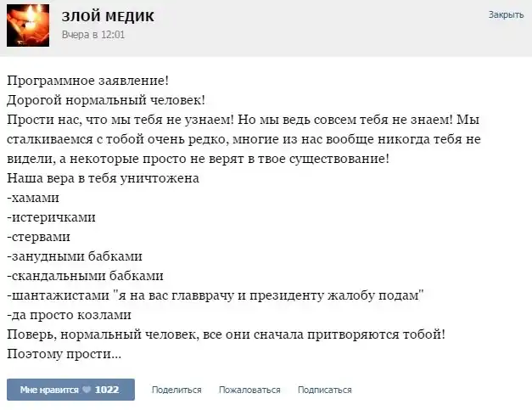Click the list item -занудными бабками

click(x=74, y=256)
